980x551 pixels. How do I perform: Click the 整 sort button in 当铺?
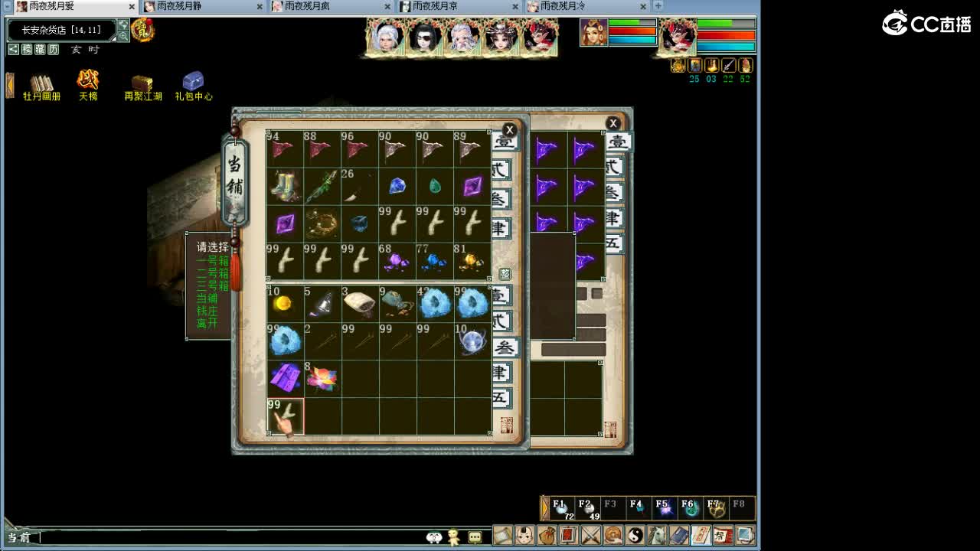(x=505, y=274)
